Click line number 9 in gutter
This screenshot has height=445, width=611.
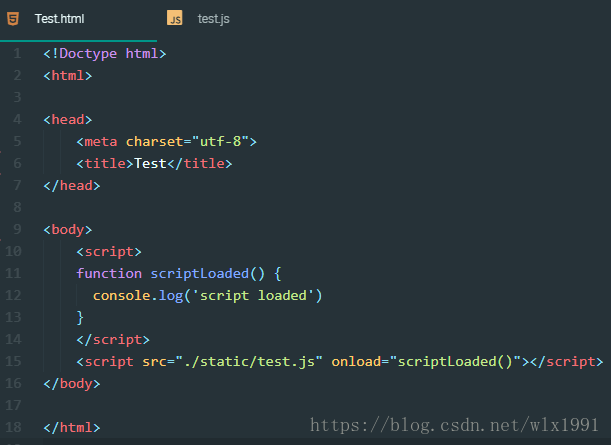point(17,229)
